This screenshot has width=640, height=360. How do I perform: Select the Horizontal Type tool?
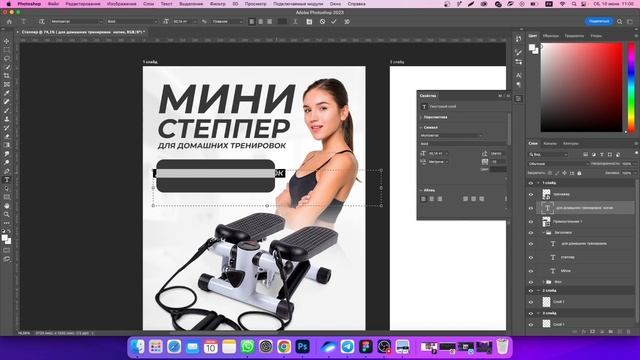point(7,180)
